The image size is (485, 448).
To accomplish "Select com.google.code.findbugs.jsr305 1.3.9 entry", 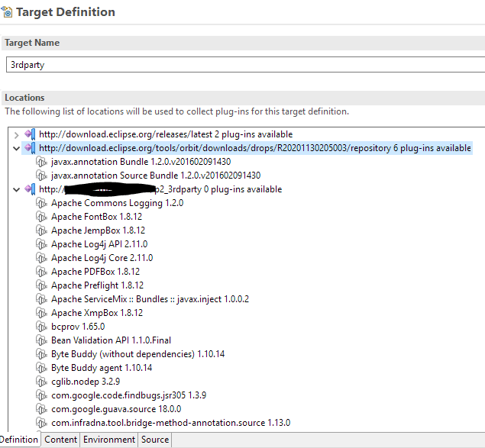I will coord(128,395).
